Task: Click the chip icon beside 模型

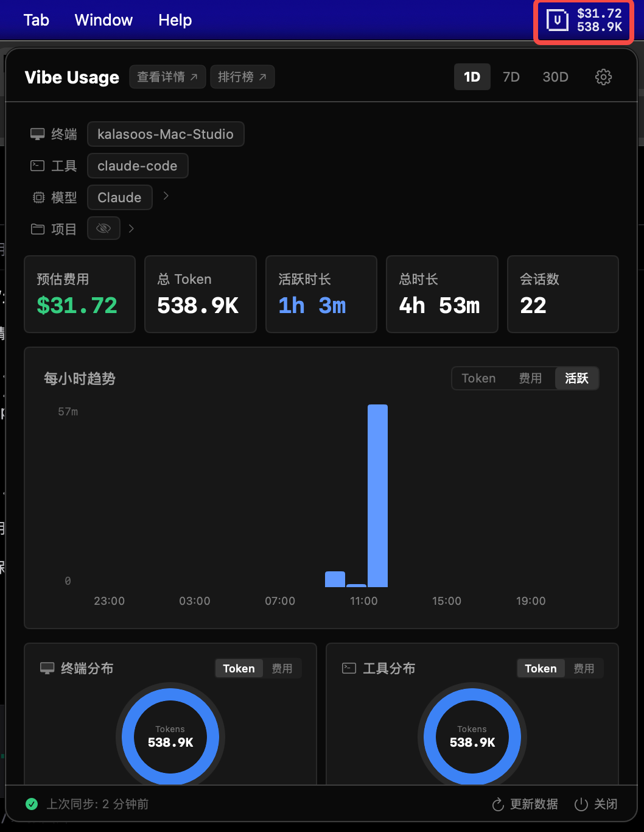Action: 38,197
